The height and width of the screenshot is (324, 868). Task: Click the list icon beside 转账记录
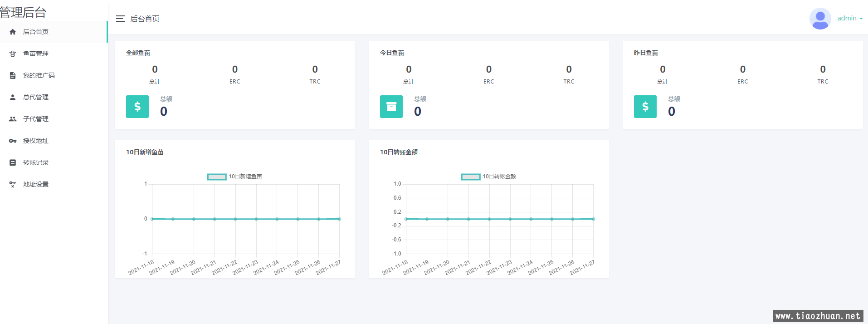[x=13, y=162]
